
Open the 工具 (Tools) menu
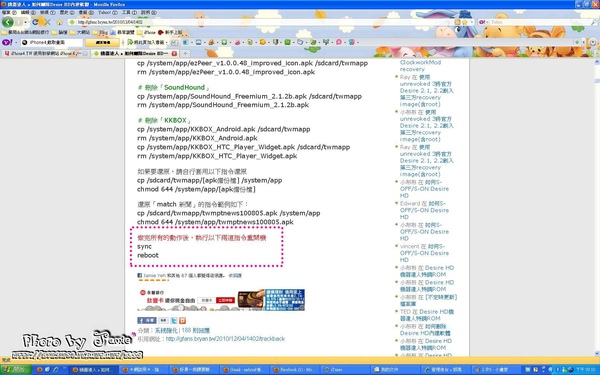(129, 12)
